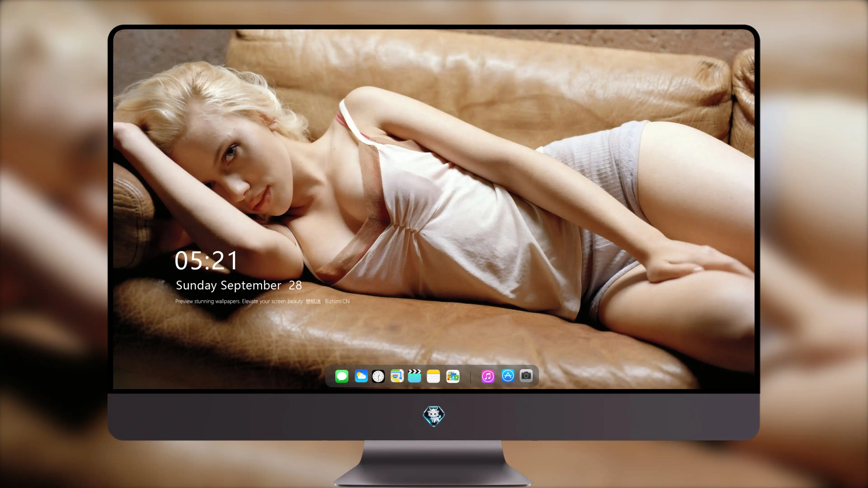Viewport: 868px width, 488px height.
Task: Launch the Weather app from the dock
Action: click(361, 376)
